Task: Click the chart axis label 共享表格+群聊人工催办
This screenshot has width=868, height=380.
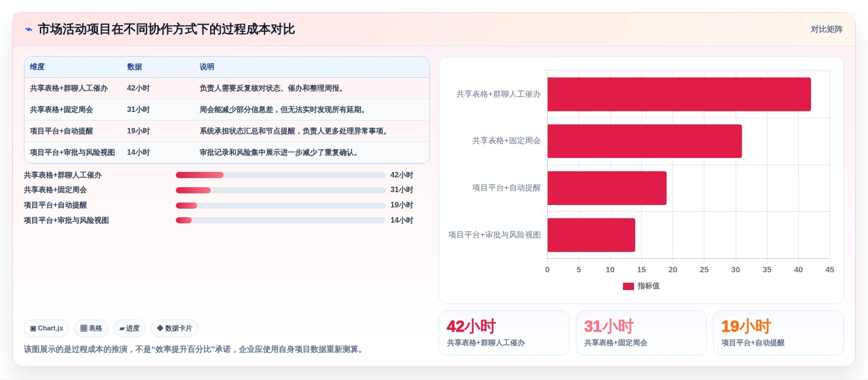Action: (x=498, y=94)
